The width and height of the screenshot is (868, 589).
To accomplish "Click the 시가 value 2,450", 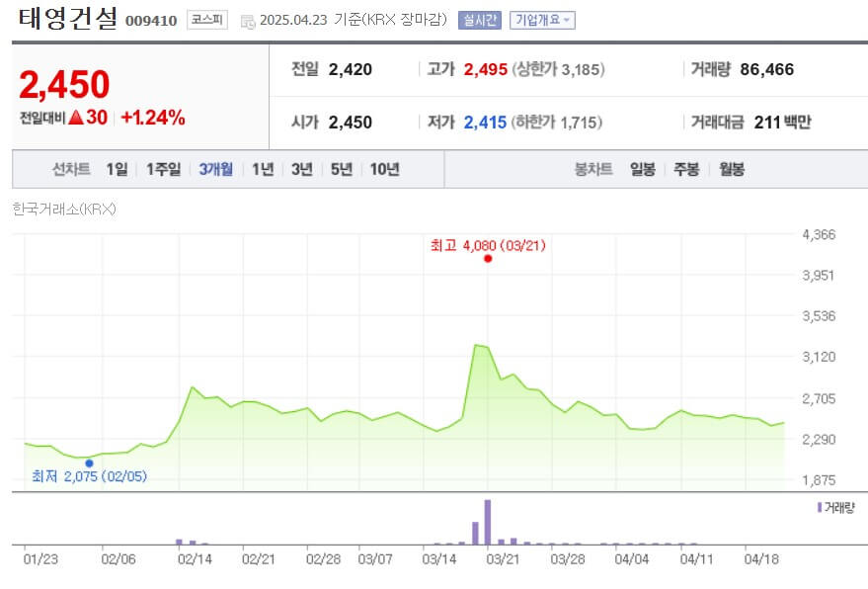I will click(351, 123).
